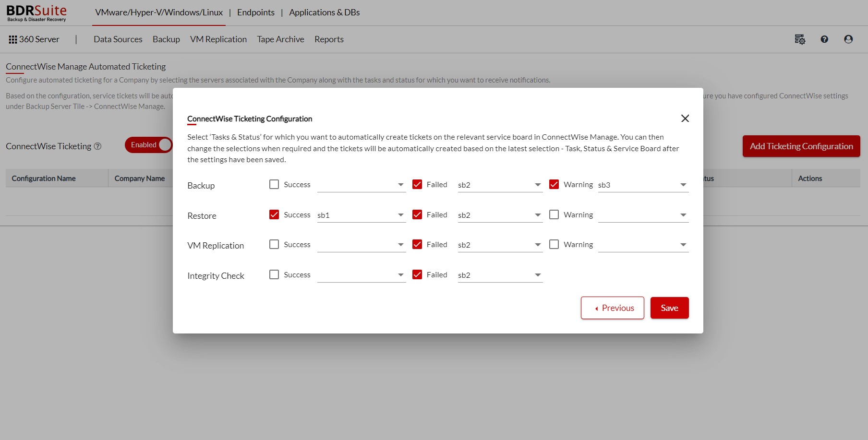Open VM Replication menu in navigation bar

[218, 39]
